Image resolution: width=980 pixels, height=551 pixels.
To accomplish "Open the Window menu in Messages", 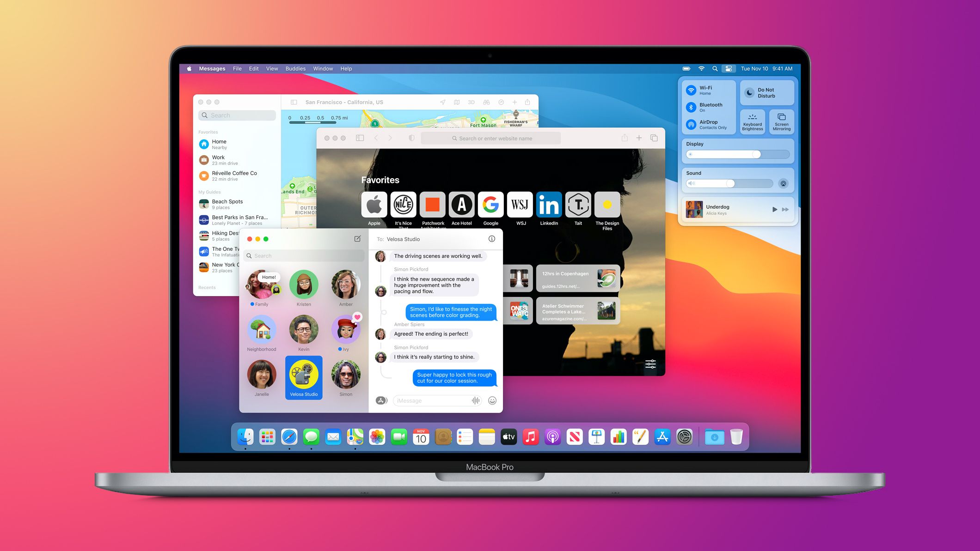I will (322, 68).
